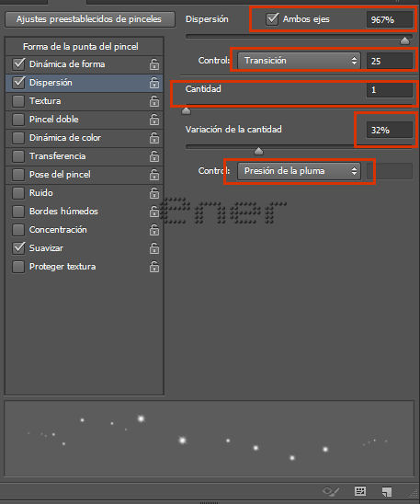Image resolution: width=420 pixels, height=504 pixels.
Task: Uncheck the Suavizar option
Action: pos(18,248)
